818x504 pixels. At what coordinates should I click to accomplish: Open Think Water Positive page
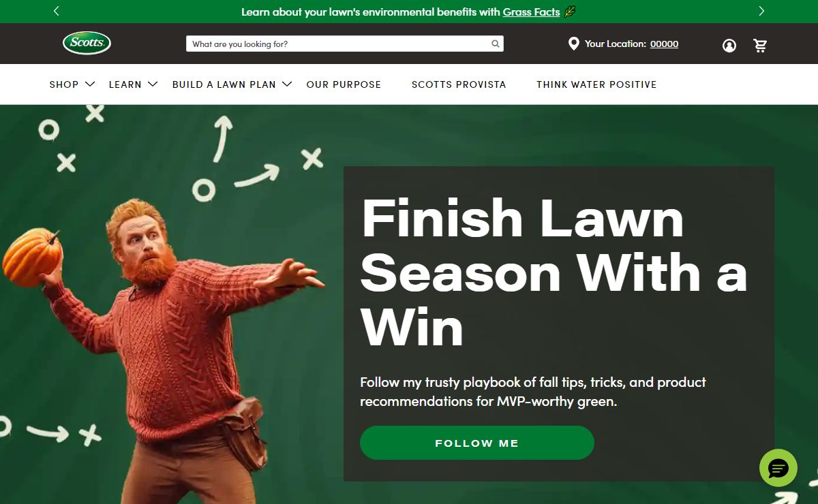point(596,84)
